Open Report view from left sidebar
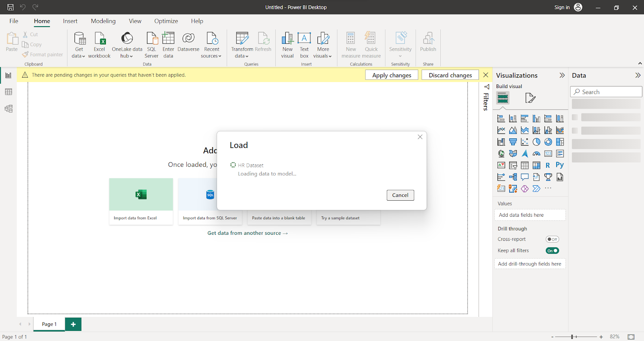Viewport: 644px width, 341px height. point(8,75)
